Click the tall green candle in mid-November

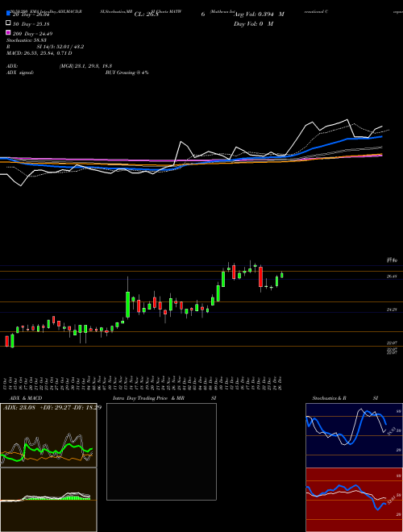point(128,305)
